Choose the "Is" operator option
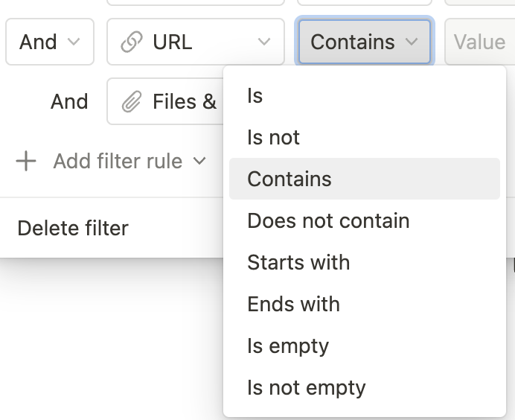This screenshot has height=420, width=515. (255, 96)
